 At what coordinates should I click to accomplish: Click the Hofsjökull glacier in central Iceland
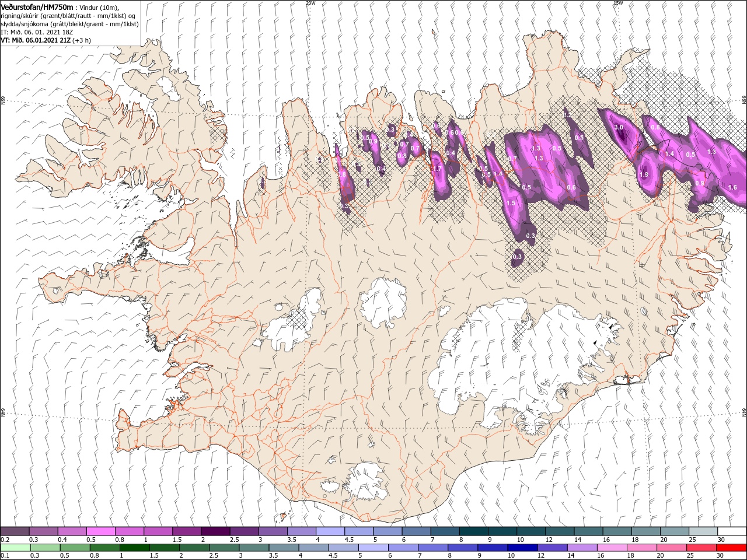pos(384,303)
